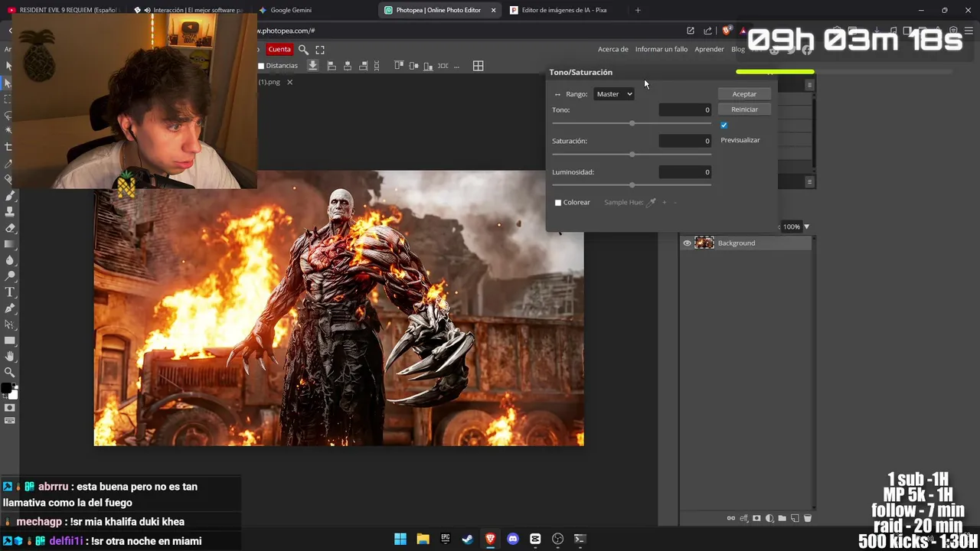Screen dimensions: 980x551
Task: Click the Saturación value input field
Action: click(685, 141)
